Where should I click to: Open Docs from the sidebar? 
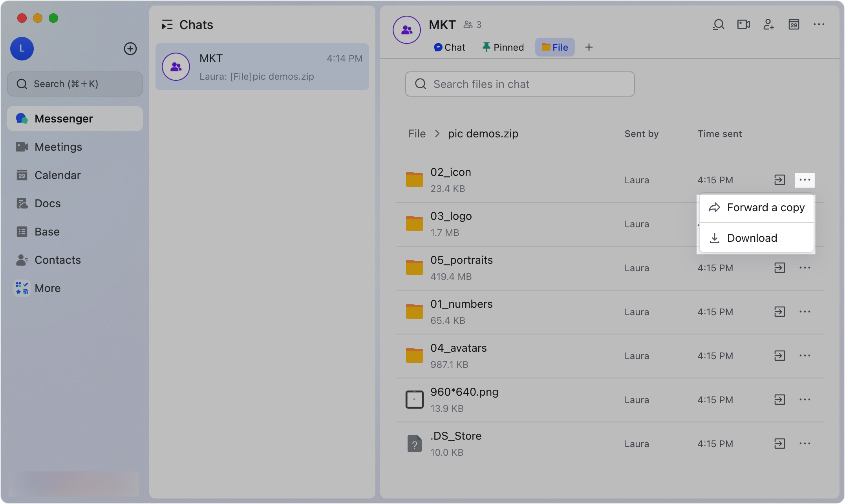click(49, 203)
